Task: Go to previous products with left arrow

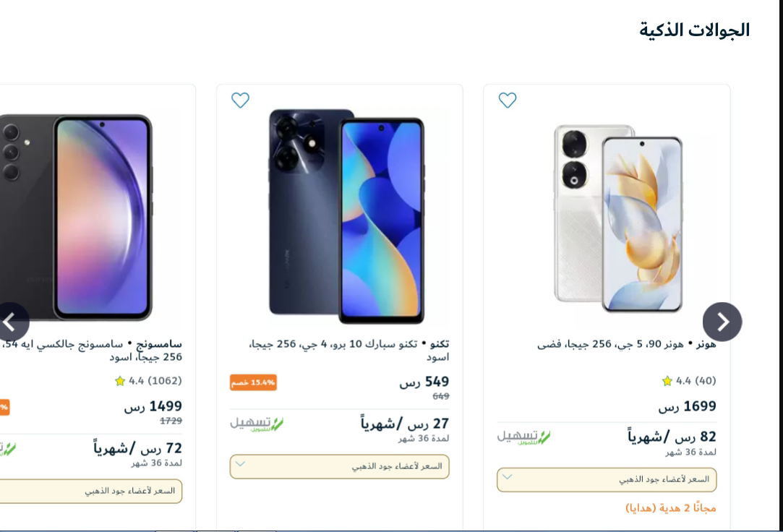Action: coord(11,322)
